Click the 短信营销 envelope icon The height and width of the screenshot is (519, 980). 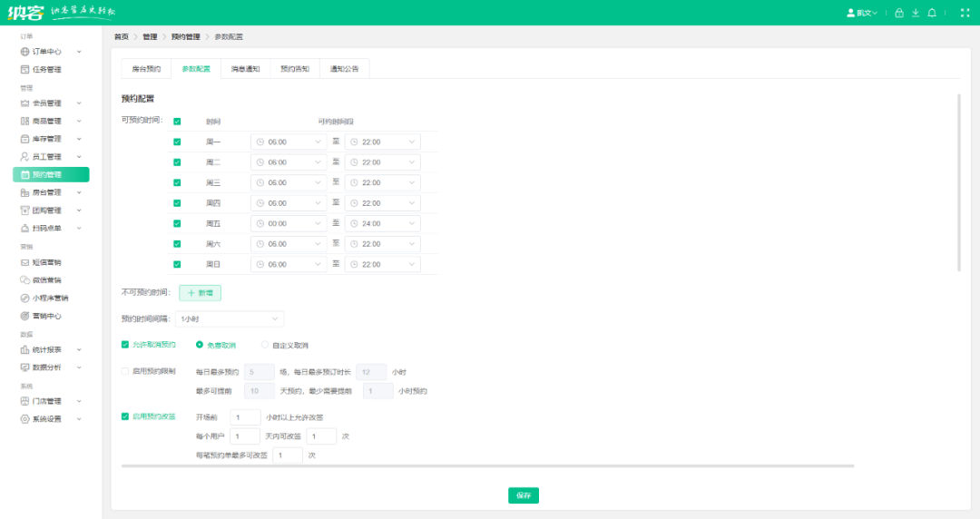click(25, 262)
